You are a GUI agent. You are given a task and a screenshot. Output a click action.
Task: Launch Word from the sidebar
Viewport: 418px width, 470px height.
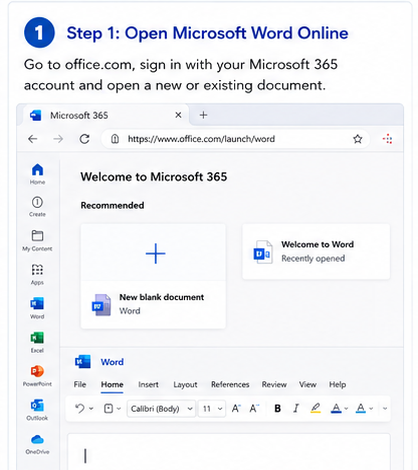37,304
